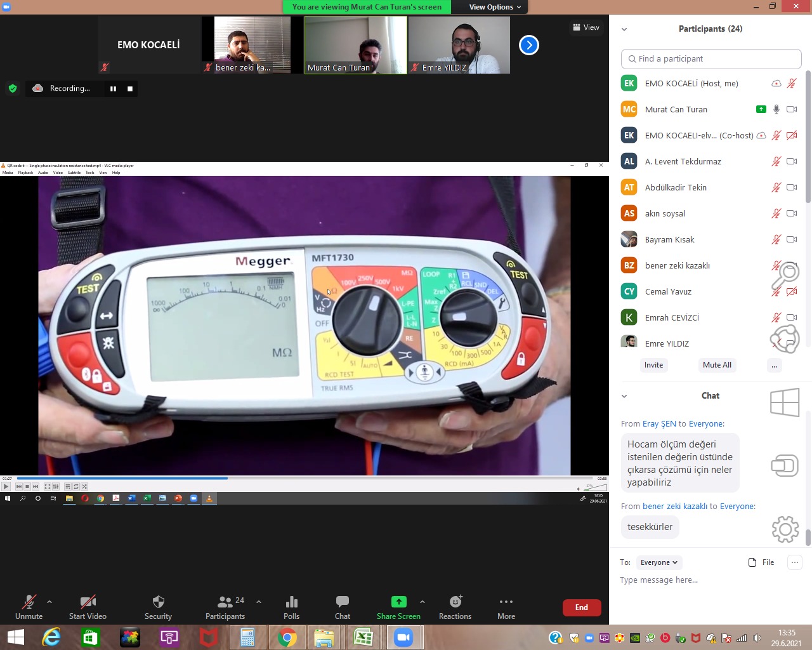Open share options arrow beside Share Screen

(422, 601)
